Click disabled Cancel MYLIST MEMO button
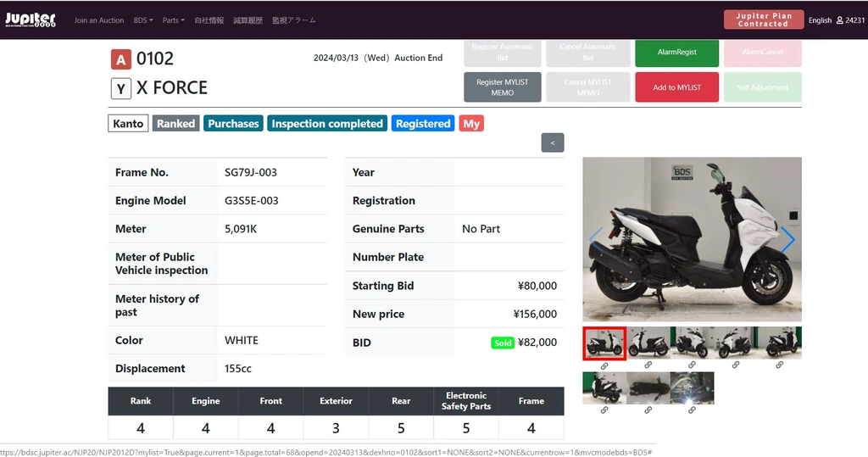868x457 pixels. 588,87
